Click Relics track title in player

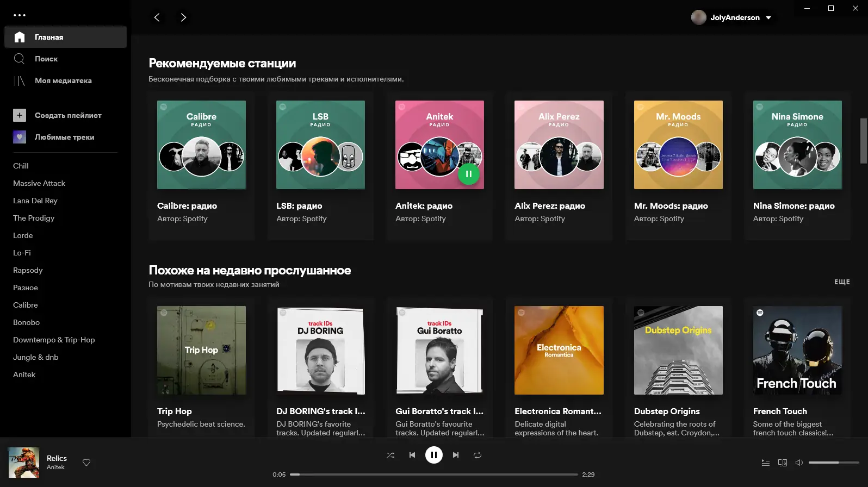coord(57,458)
